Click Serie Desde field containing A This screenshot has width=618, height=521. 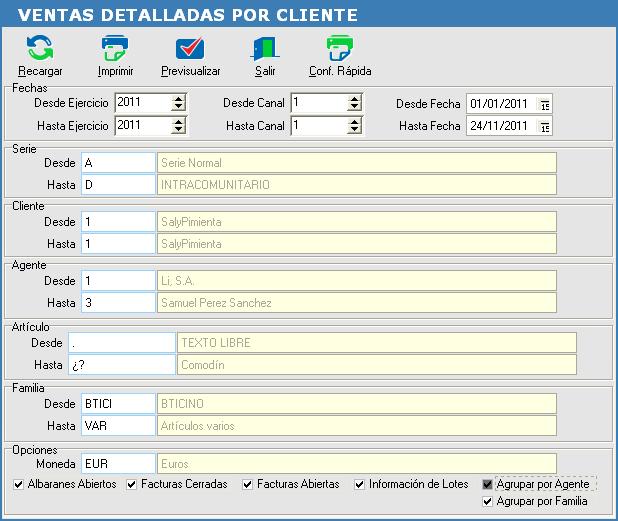pyautogui.click(x=118, y=163)
